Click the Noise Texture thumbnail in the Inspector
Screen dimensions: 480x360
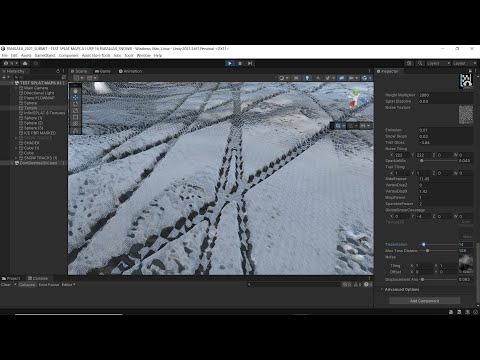pos(466,114)
